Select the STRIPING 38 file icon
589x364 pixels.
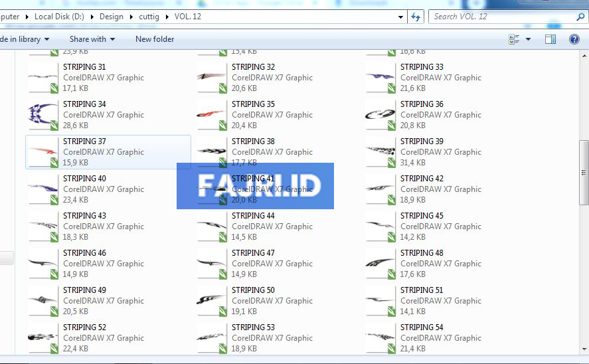point(212,152)
